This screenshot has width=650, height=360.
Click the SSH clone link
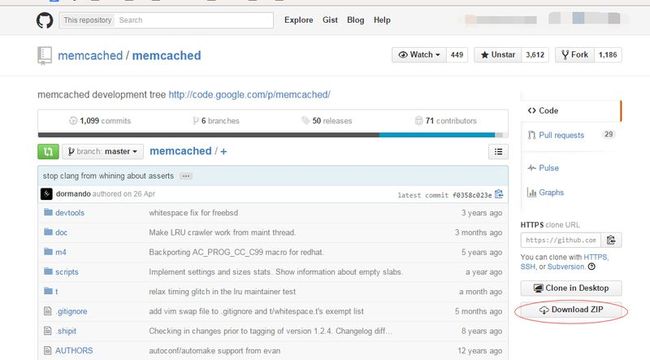pyautogui.click(x=528, y=267)
